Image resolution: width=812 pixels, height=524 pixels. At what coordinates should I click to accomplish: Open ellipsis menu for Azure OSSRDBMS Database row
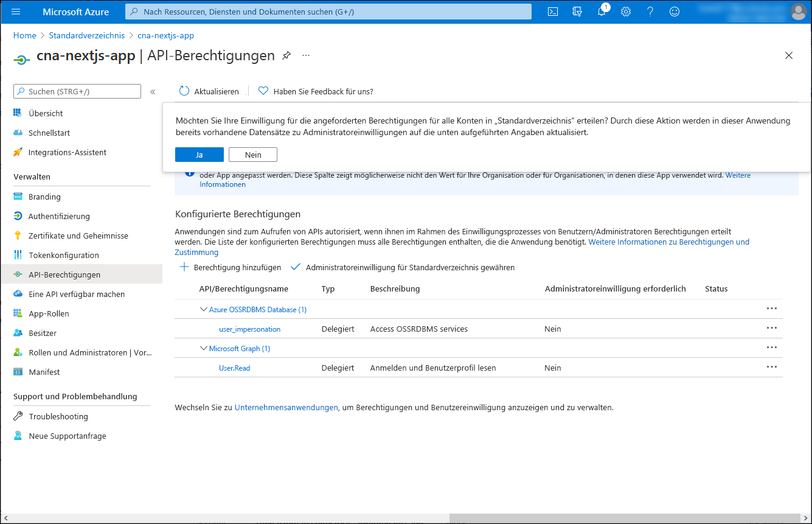point(772,309)
